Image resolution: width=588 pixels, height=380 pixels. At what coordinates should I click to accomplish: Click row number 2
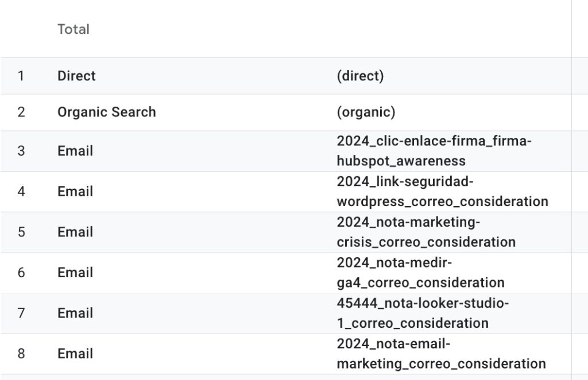[21, 112]
